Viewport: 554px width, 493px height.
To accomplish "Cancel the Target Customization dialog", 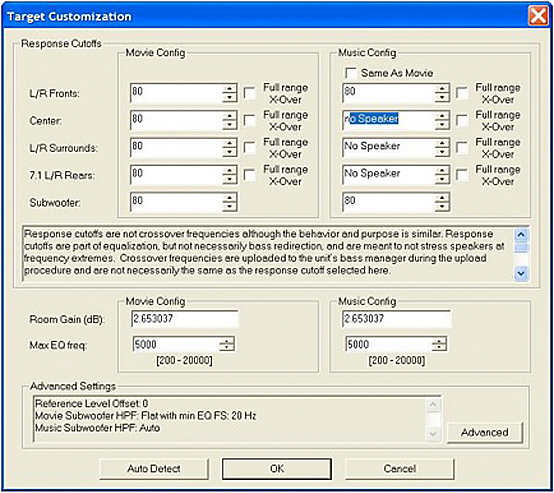I will (x=400, y=469).
